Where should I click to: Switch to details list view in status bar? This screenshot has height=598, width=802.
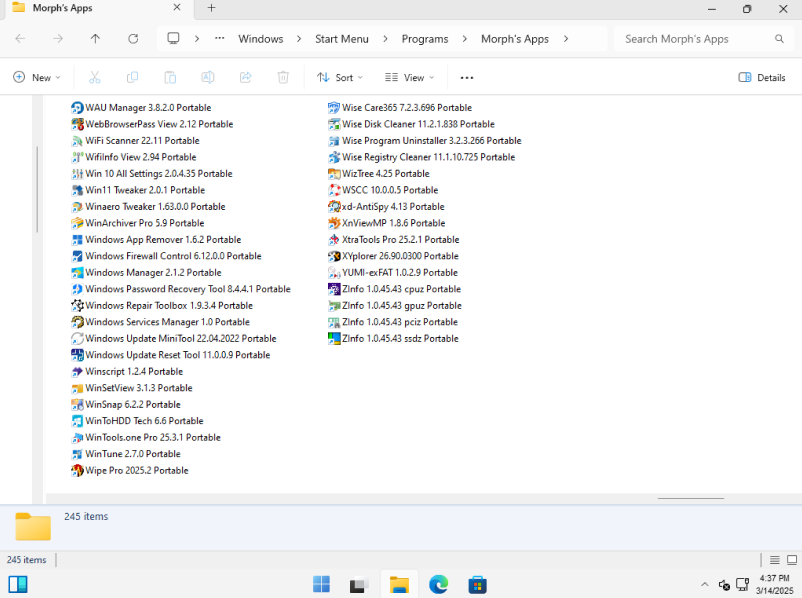click(775, 560)
